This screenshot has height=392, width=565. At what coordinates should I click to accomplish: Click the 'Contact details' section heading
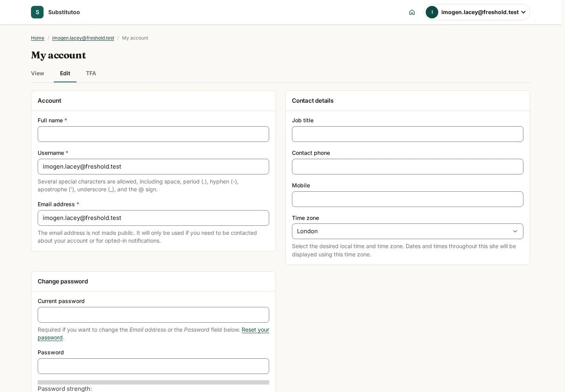coord(313,101)
